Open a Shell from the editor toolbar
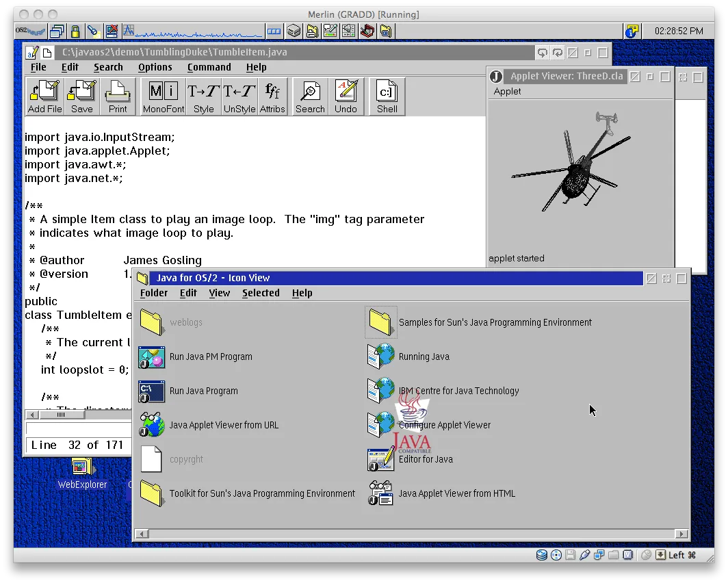Screen dimensions: 728x583 tap(387, 96)
